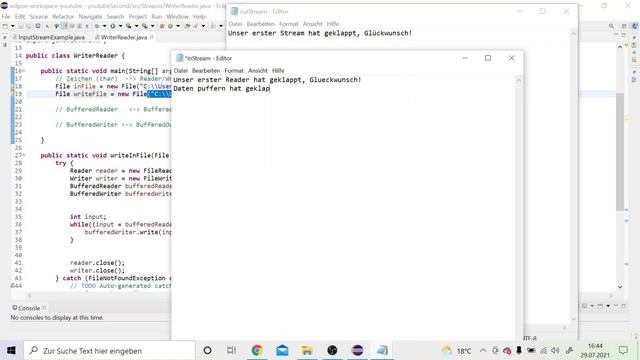640x360 pixels.
Task: Open the Source menu in Eclipse
Action: click(38, 16)
